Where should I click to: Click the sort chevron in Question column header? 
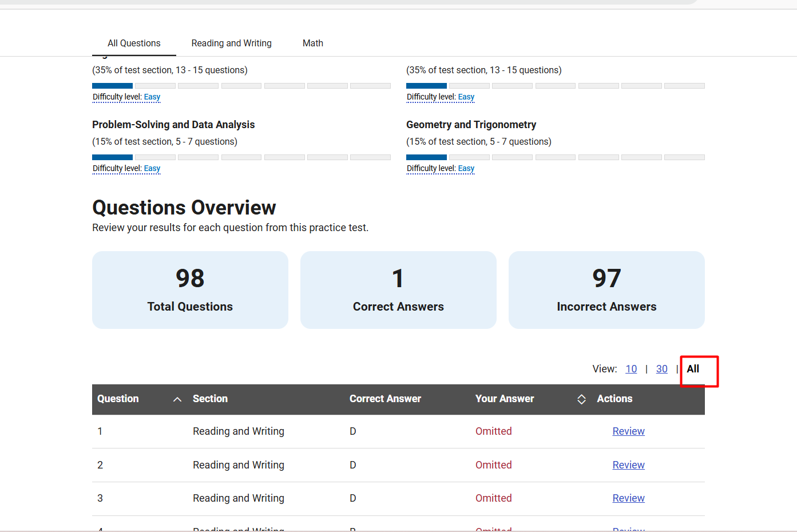tap(177, 399)
